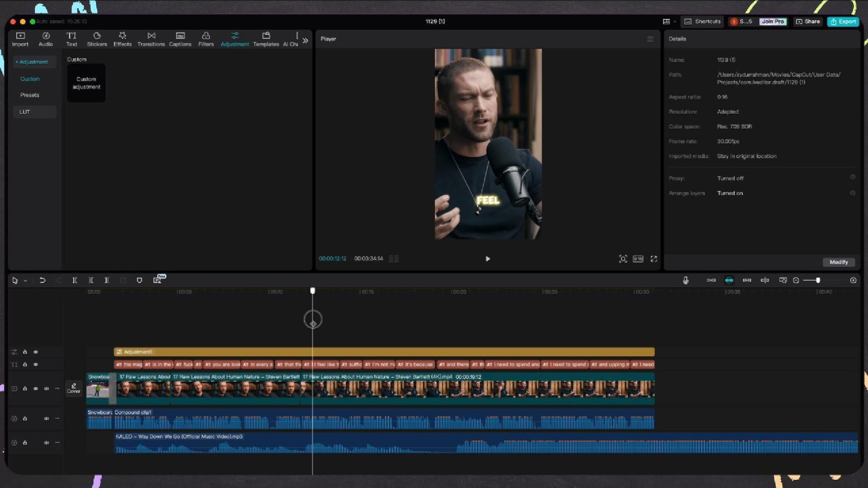The height and width of the screenshot is (488, 868).
Task: Toggle preview axis icon
Action: [765, 281]
